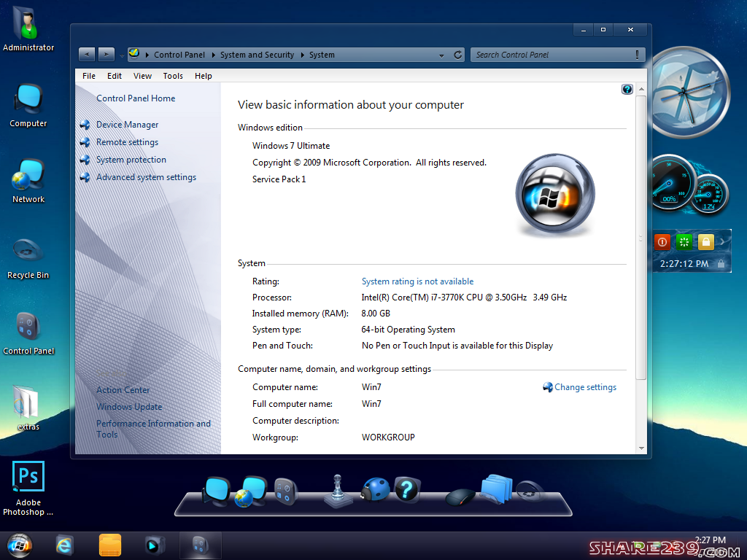Click the globe network icon in the dock
The image size is (747, 560).
pyautogui.click(x=251, y=491)
